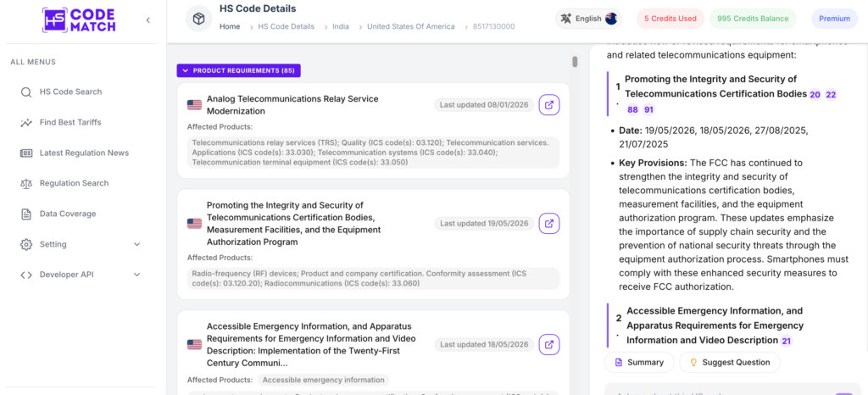Collapse the sidebar with the left chevron
Viewport: 868px width, 395px height.
pyautogui.click(x=147, y=20)
